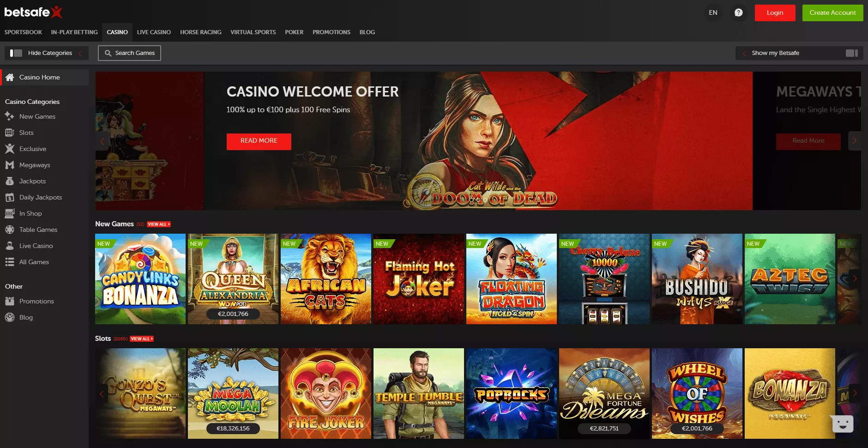Image resolution: width=868 pixels, height=448 pixels.
Task: Click the Megaways category icon
Action: point(10,165)
